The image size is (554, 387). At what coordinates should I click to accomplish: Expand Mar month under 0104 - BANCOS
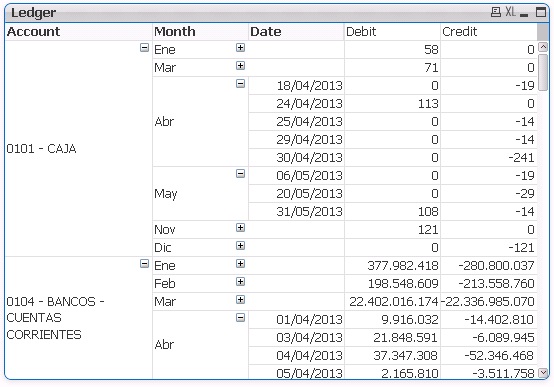240,300
